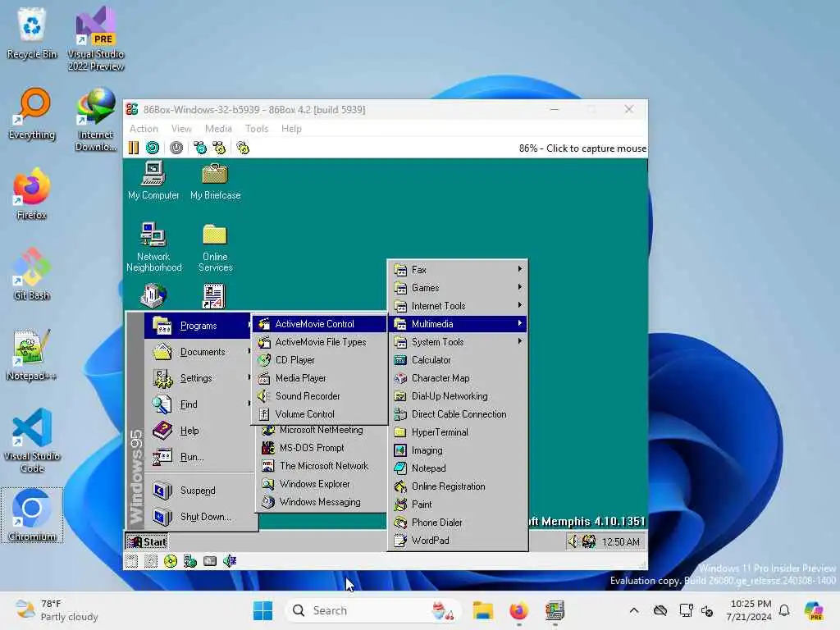Expand the Find submenu
This screenshot has width=840, height=630.
point(199,404)
